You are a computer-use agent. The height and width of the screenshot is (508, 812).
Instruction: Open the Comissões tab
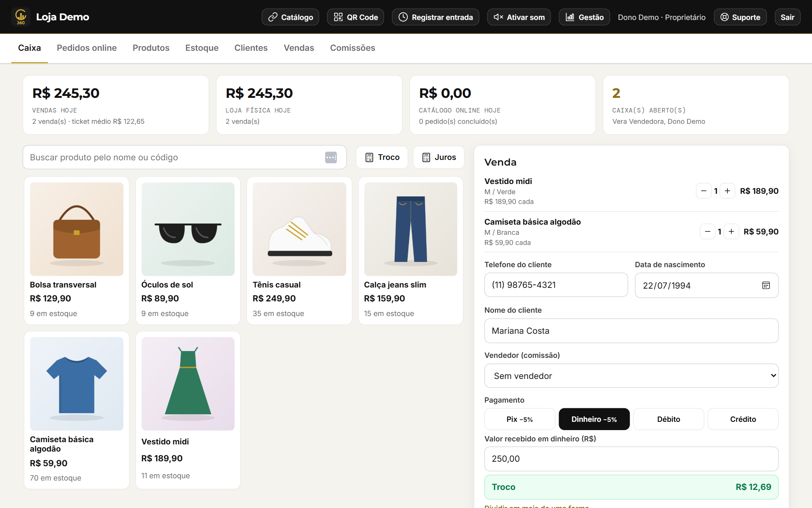point(352,48)
